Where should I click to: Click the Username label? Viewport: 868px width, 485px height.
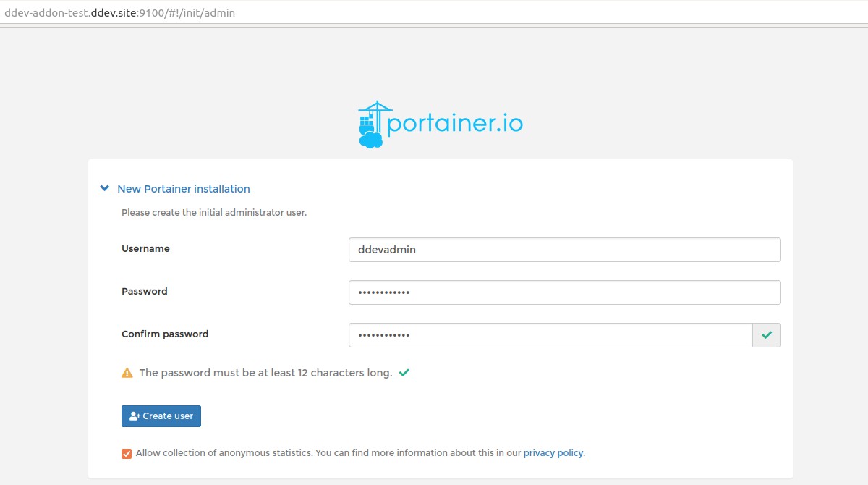tap(145, 248)
